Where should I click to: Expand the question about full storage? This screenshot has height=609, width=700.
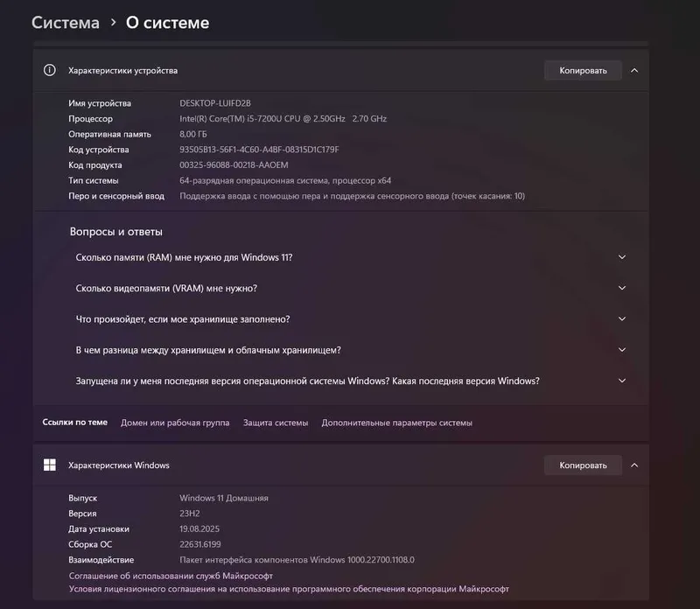351,318
